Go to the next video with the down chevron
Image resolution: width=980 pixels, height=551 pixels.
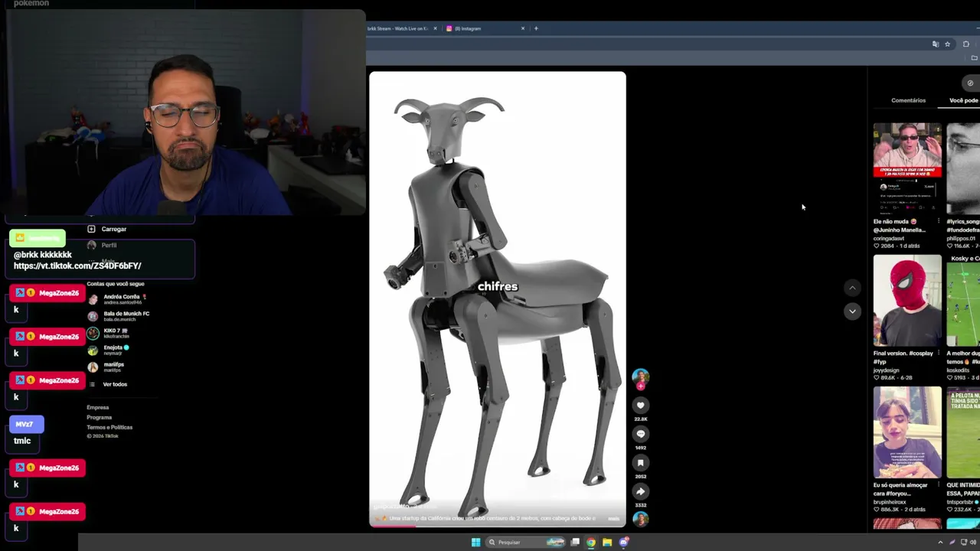click(852, 311)
